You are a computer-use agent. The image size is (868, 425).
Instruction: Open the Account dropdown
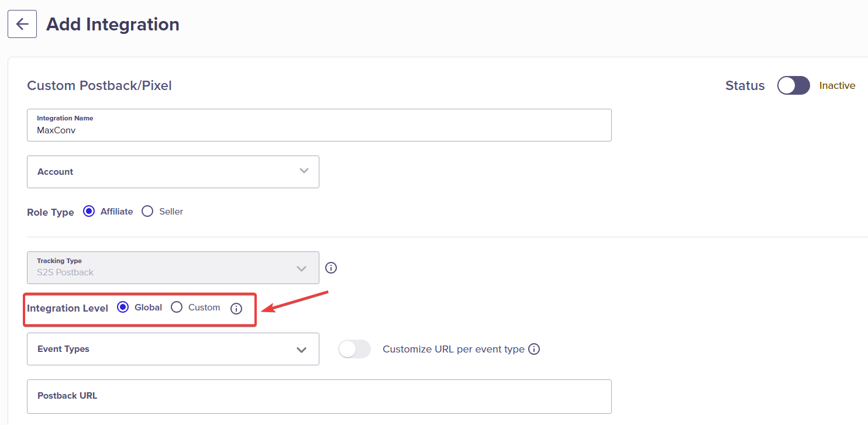(x=173, y=172)
